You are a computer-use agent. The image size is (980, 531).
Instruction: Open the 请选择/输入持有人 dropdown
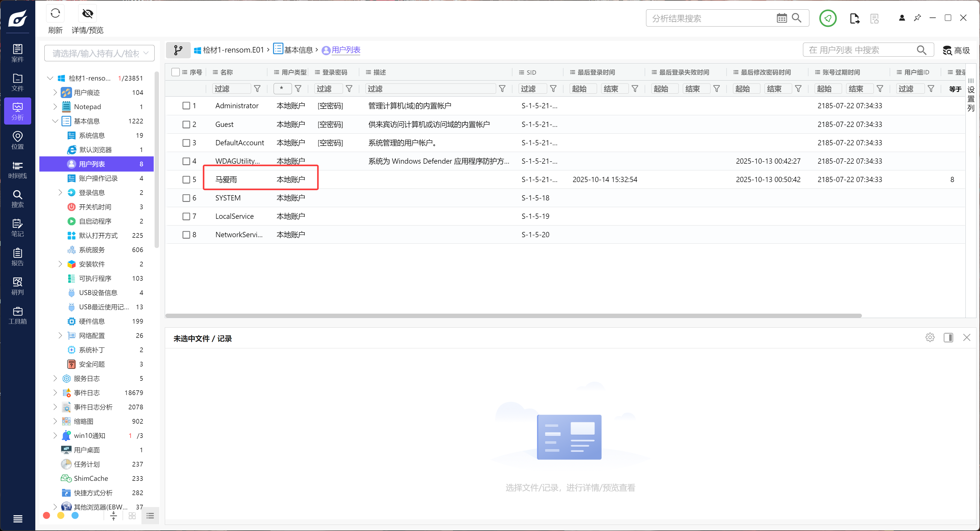pos(99,53)
